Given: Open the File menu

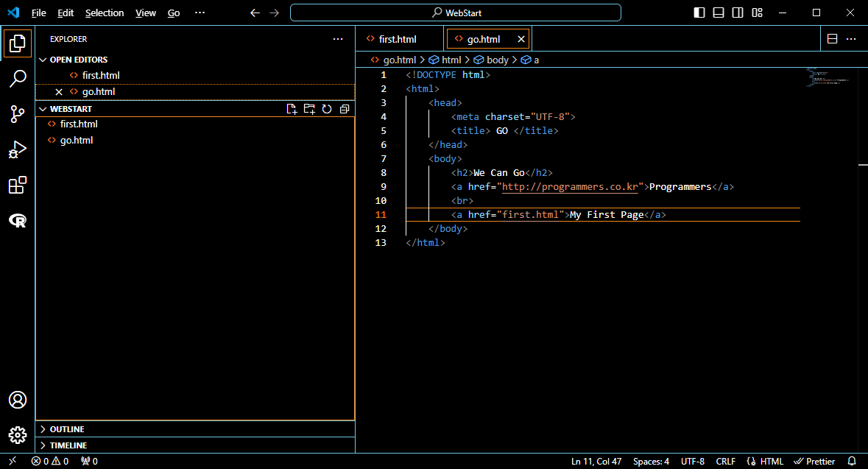Looking at the screenshot, I should click(x=38, y=13).
